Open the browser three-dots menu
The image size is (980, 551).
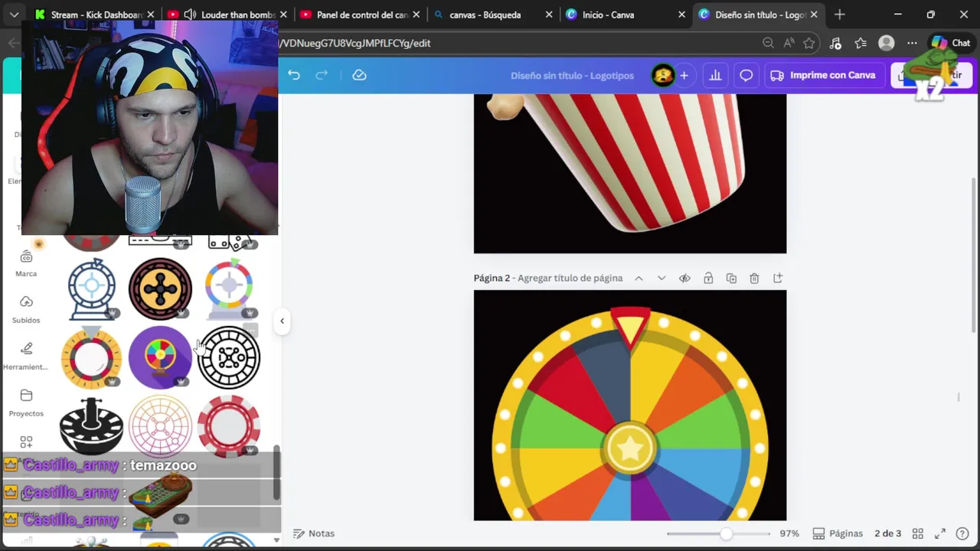point(912,43)
